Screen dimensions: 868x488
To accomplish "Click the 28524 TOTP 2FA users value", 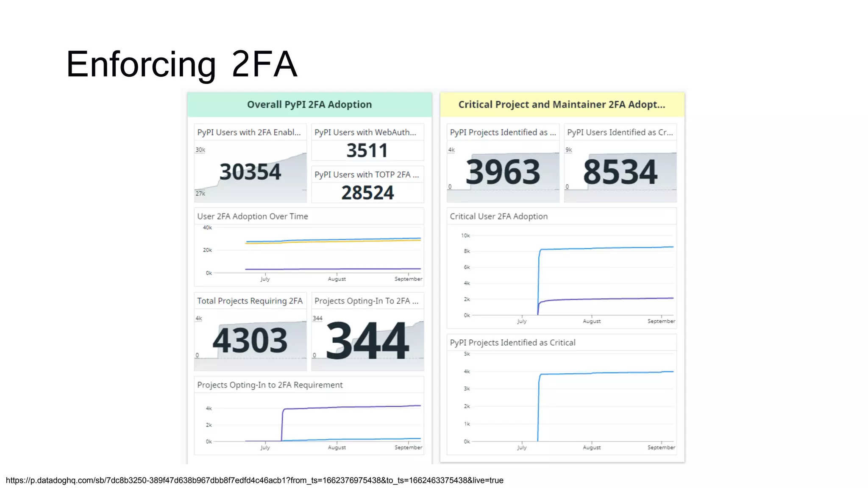I will 367,193.
